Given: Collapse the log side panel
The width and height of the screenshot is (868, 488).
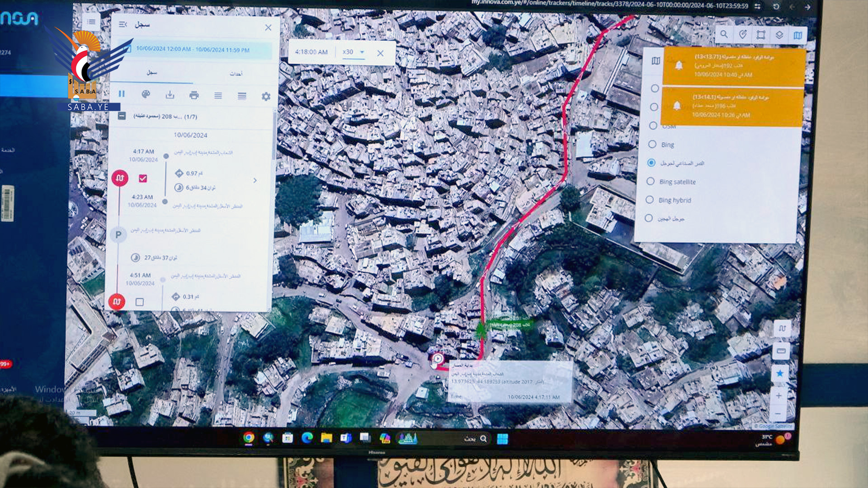Looking at the screenshot, I should point(123,24).
